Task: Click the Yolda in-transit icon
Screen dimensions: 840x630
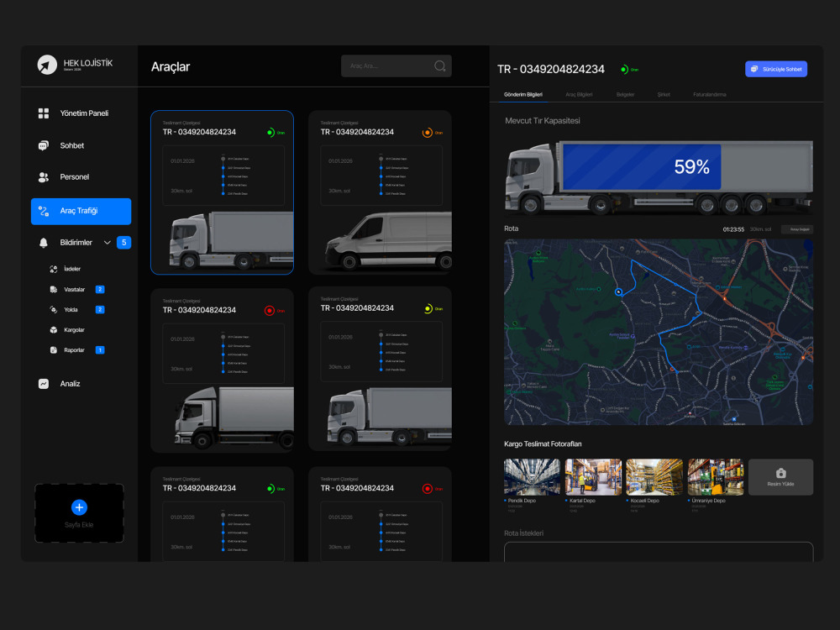Action: [54, 310]
